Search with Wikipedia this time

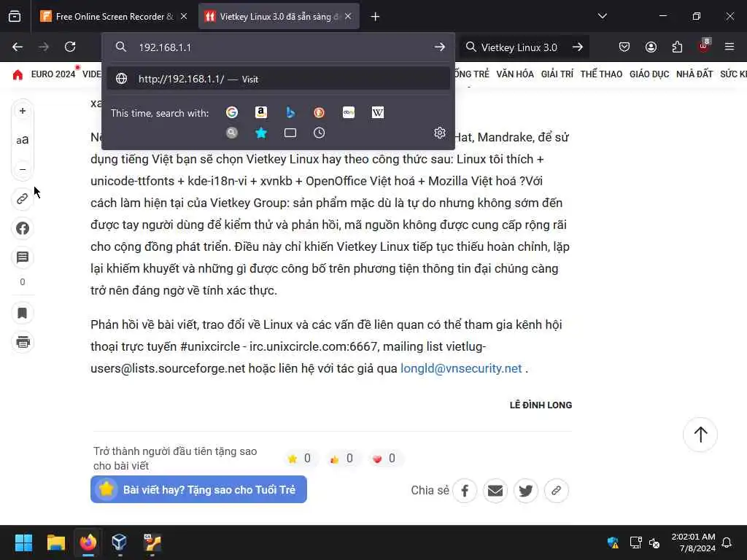click(378, 112)
